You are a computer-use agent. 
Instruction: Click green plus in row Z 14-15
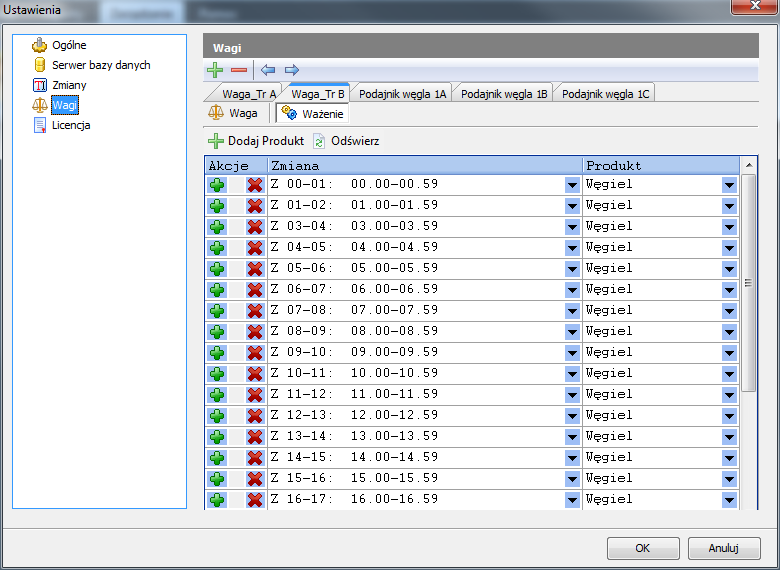pos(218,457)
